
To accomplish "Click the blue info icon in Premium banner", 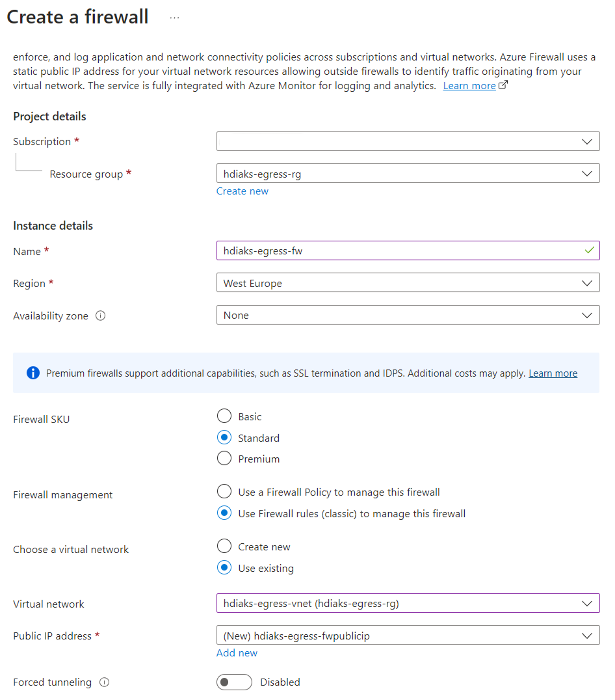I will tap(33, 372).
